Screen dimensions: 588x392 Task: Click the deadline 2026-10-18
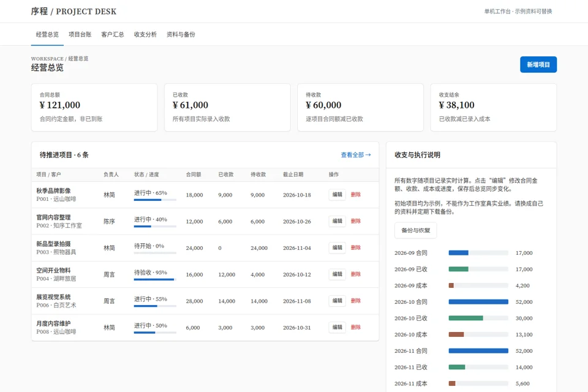(x=296, y=195)
